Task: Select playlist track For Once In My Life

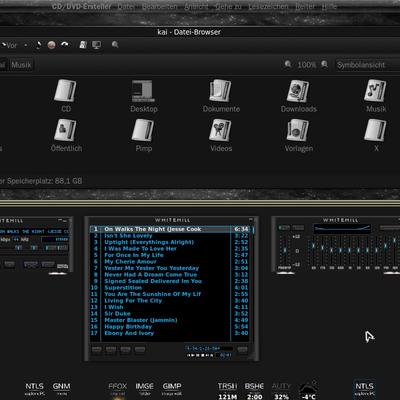Action: [x=169, y=255]
